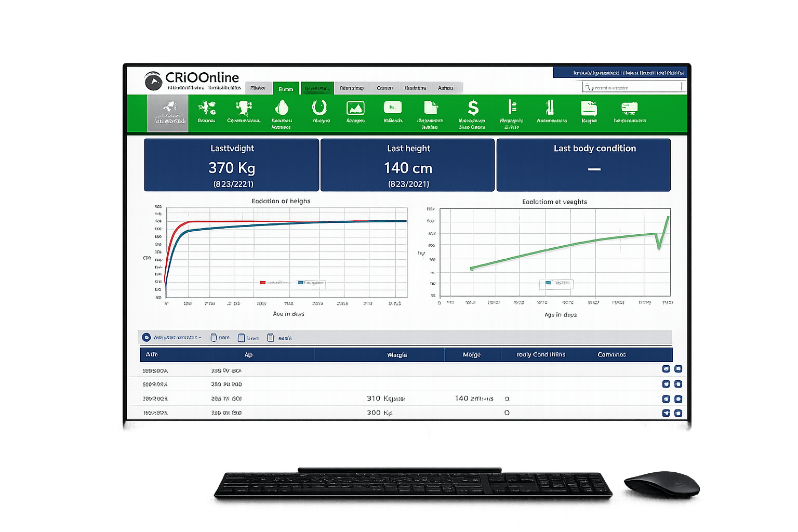
Task: Click the Last height 140 cm card
Action: tap(408, 165)
